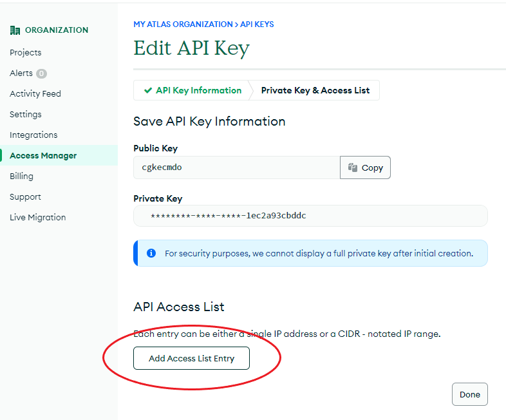Click the Organization building icon
506x420 pixels.
[15, 30]
